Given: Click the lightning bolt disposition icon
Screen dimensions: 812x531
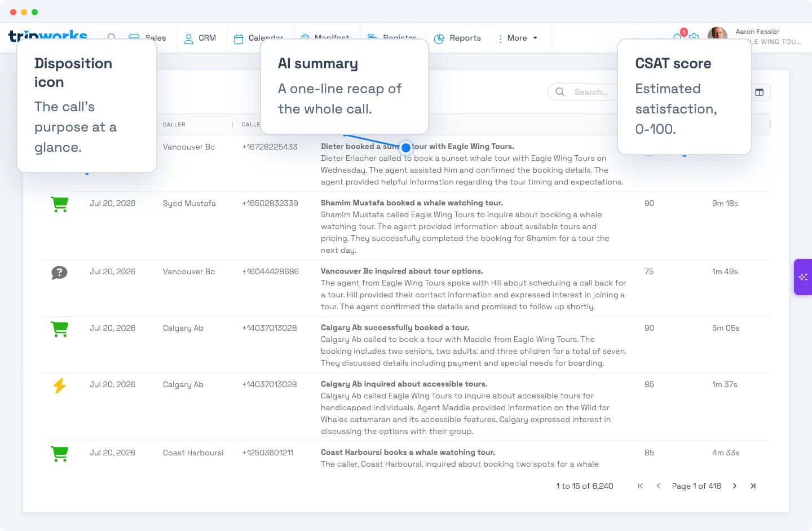Looking at the screenshot, I should [x=59, y=385].
